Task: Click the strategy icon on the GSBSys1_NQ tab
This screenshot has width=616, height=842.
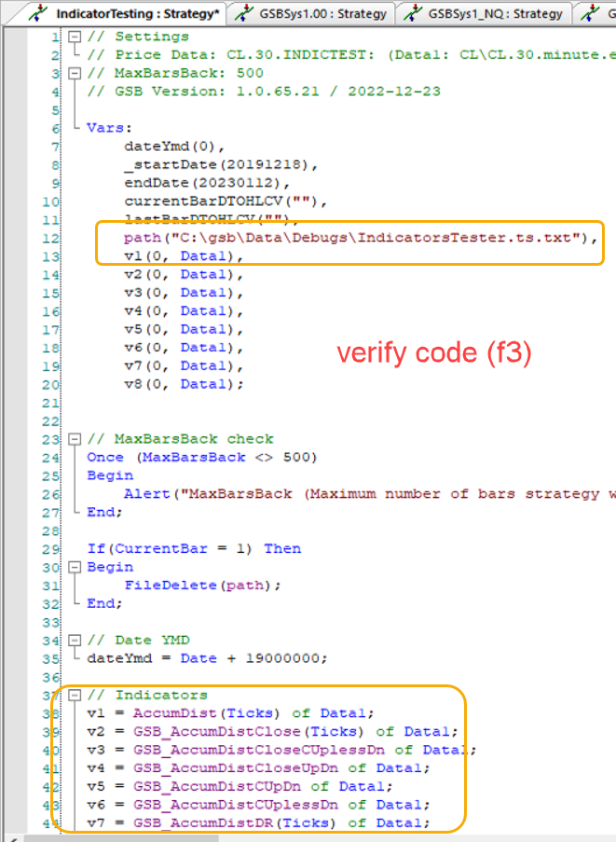Action: 412,13
